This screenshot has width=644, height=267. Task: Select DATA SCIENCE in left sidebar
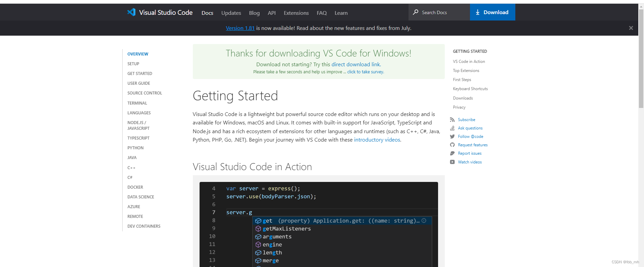click(141, 197)
